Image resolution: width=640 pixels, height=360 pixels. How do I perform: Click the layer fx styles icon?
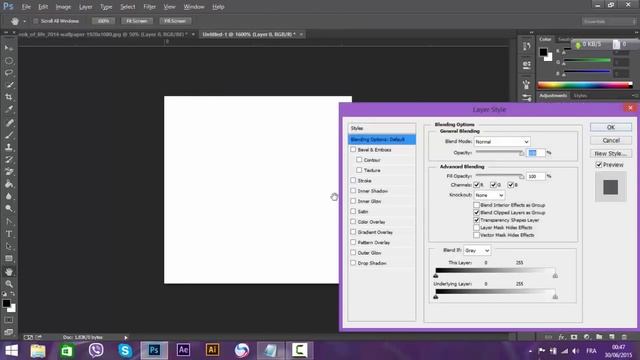[x=562, y=337]
